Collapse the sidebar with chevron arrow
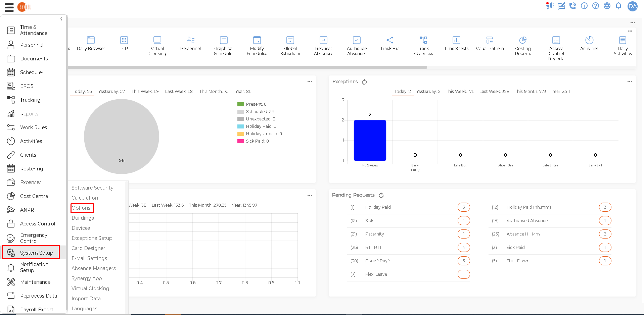Screen dimensions: 644x315 (61, 19)
